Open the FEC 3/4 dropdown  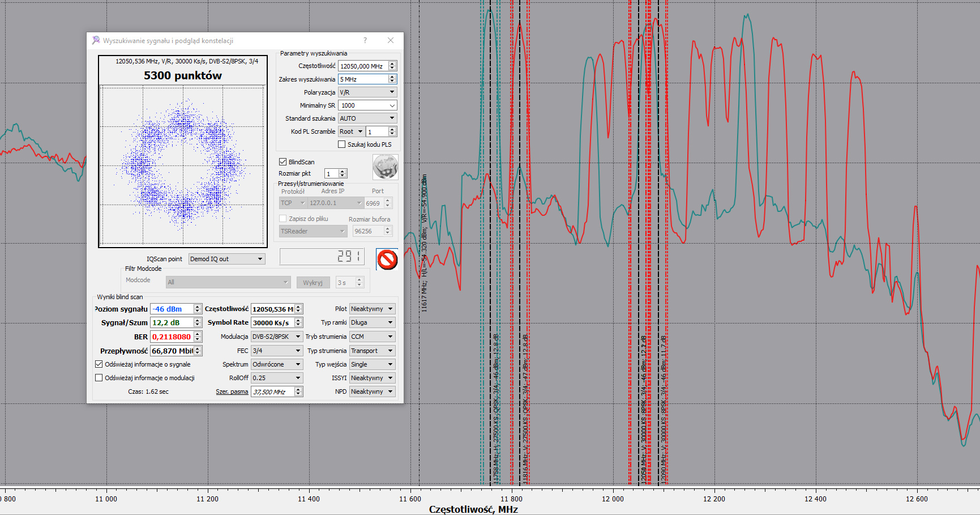(277, 351)
